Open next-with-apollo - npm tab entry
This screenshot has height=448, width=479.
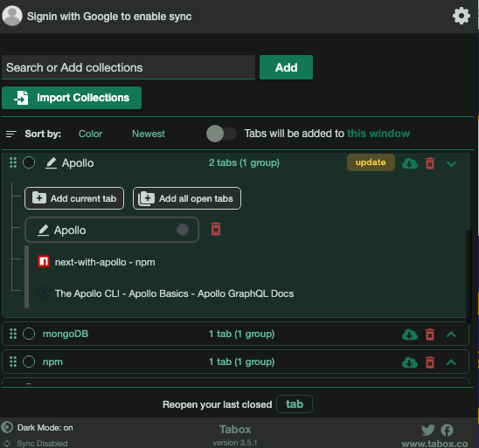point(105,262)
